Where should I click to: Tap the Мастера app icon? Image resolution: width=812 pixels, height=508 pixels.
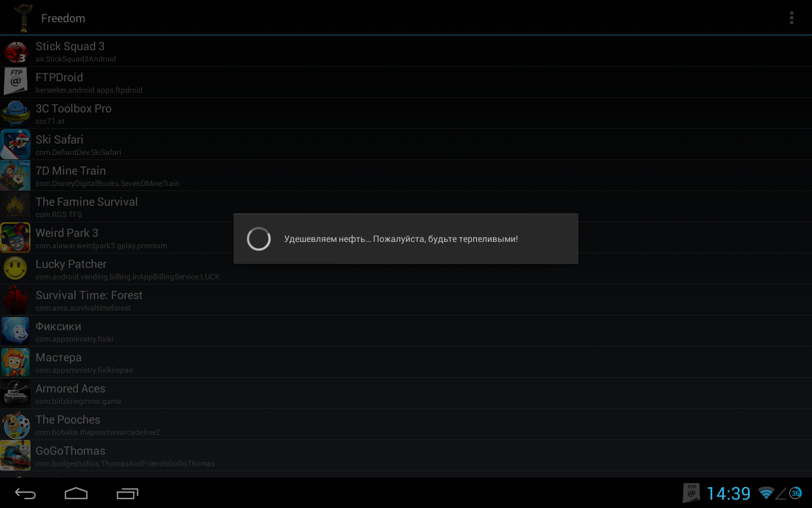coord(15,363)
